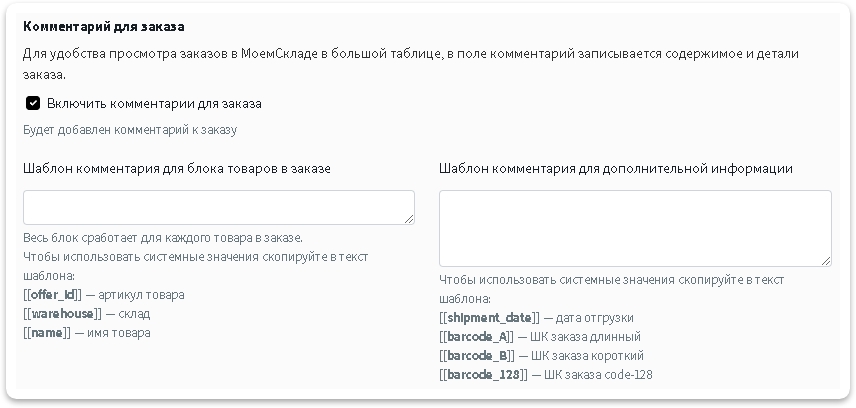856x408 pixels.
Task: Click the 'Шаблон комментария для дополнительной информации' label
Action: point(616,169)
